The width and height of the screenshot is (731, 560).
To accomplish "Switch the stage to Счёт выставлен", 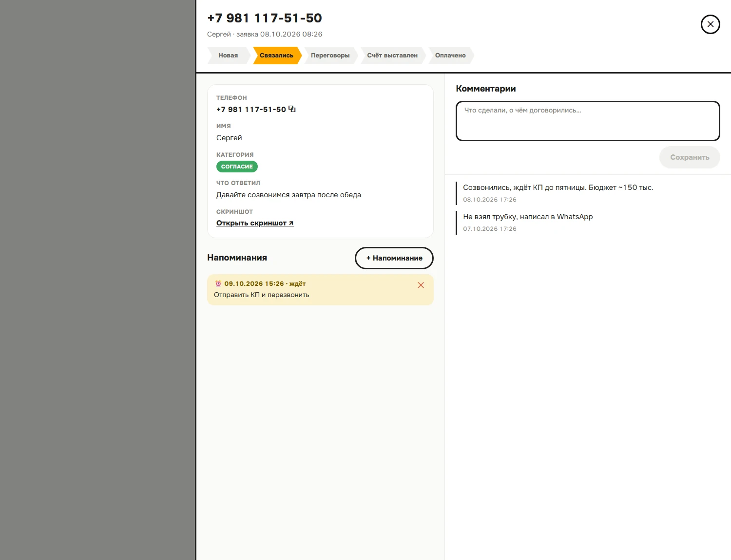I will point(392,56).
